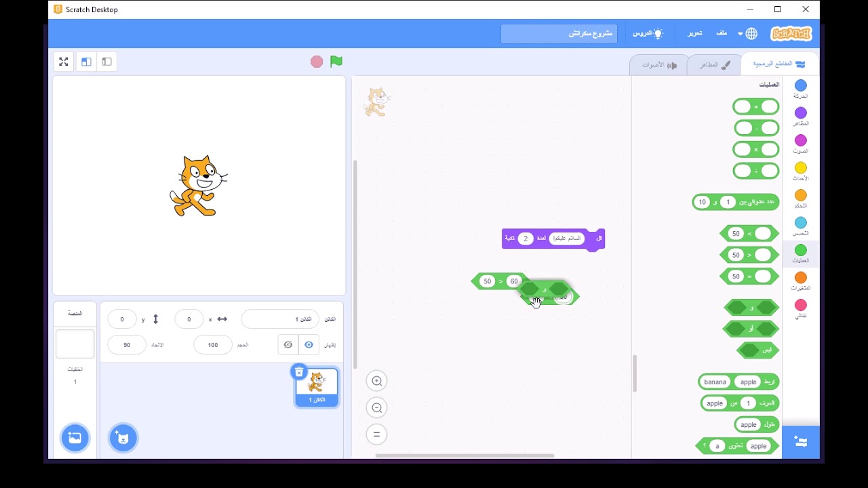The width and height of the screenshot is (868, 488).
Task: Open the تحرير (Edit) menu
Action: tap(695, 33)
